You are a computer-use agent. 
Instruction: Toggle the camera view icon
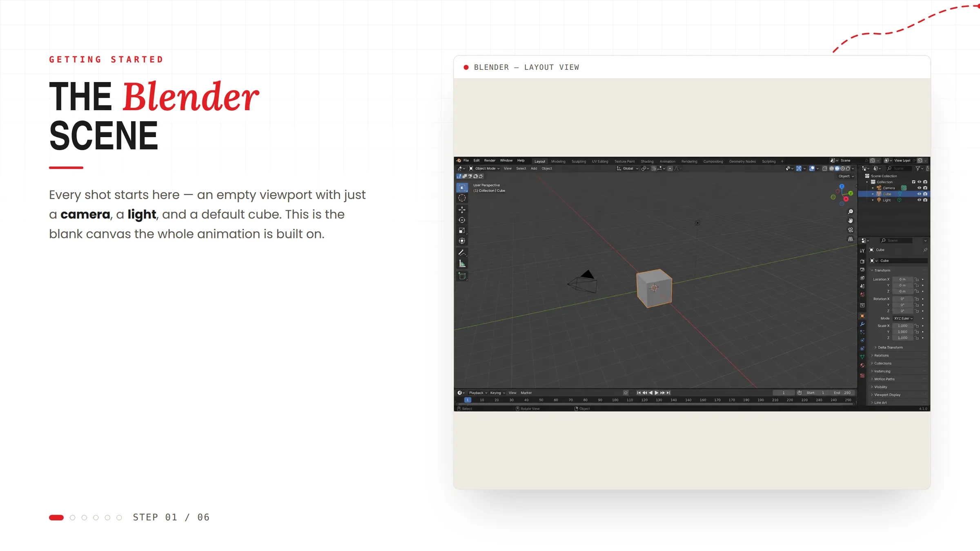click(x=851, y=230)
